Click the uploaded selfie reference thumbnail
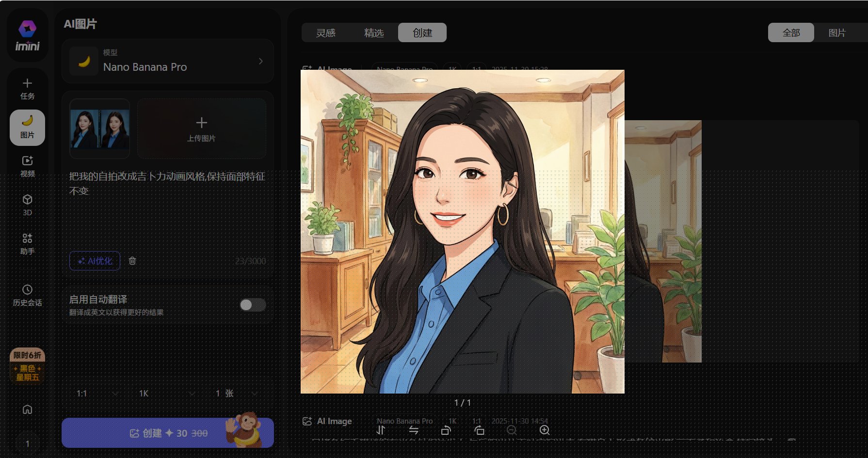This screenshot has width=868, height=458. [x=100, y=129]
